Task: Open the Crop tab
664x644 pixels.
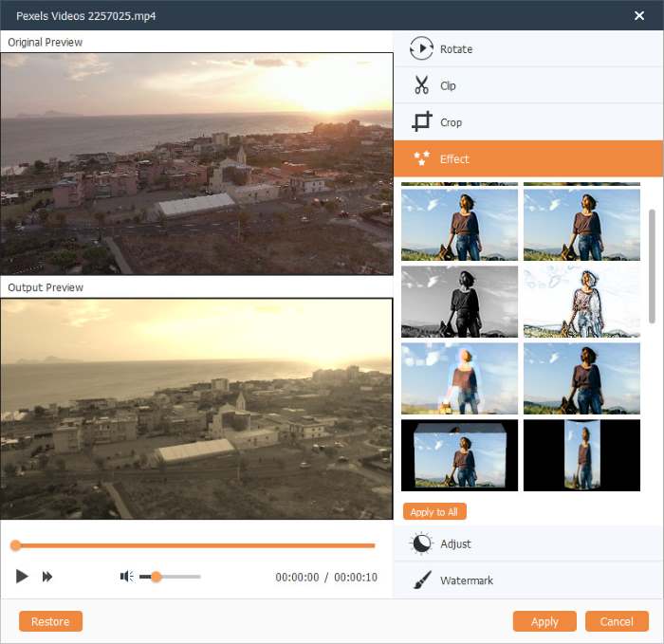Action: point(528,122)
